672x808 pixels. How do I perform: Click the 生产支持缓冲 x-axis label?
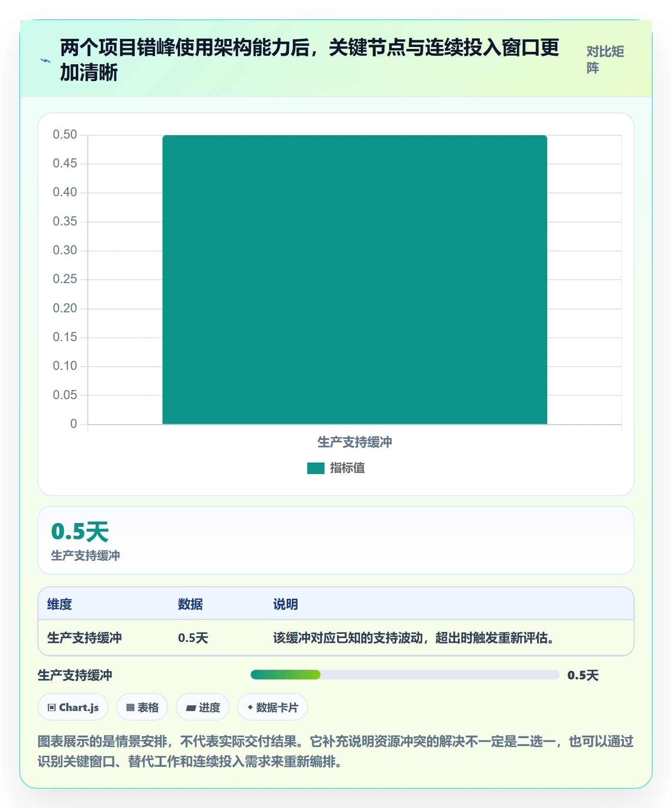click(x=355, y=442)
